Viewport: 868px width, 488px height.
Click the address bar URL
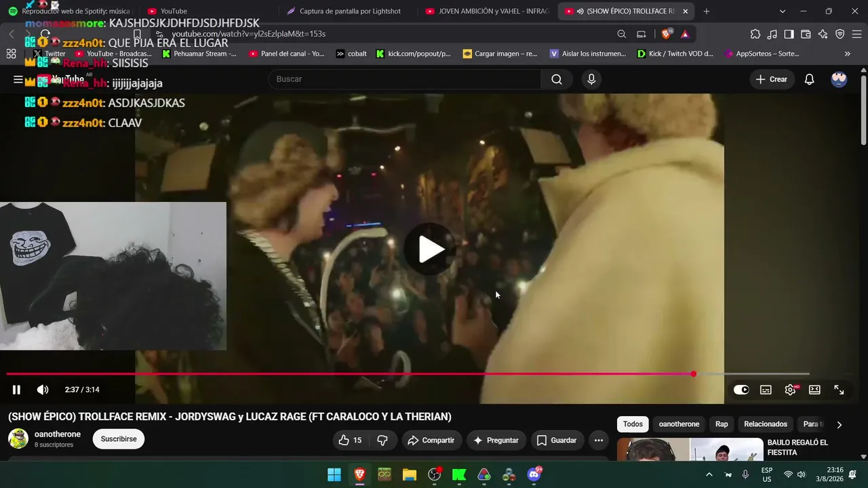(x=248, y=34)
